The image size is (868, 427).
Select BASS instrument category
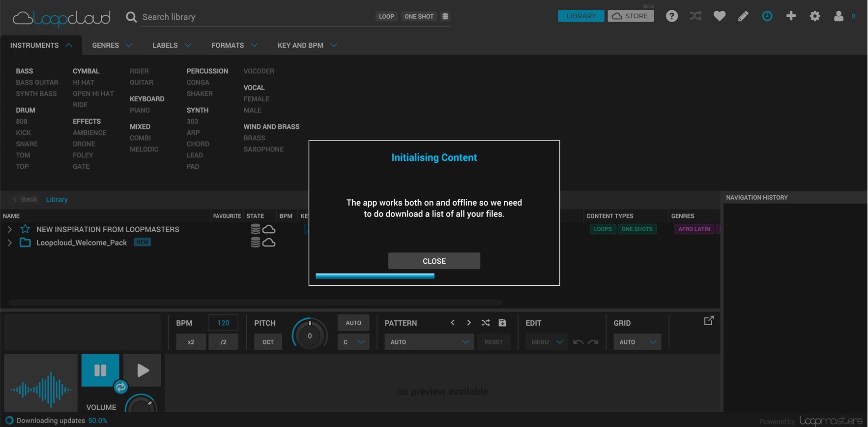point(25,71)
